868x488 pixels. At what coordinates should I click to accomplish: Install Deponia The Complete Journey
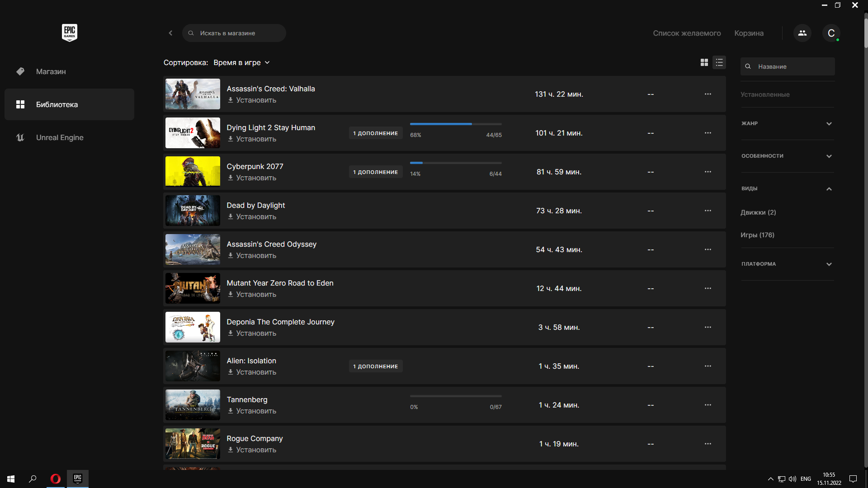(x=252, y=333)
